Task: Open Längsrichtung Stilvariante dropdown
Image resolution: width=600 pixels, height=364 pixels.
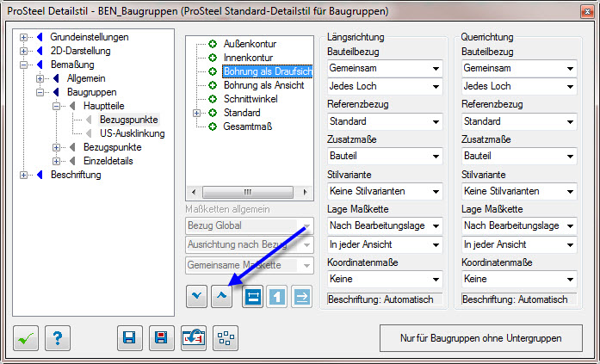Action: pyautogui.click(x=385, y=191)
